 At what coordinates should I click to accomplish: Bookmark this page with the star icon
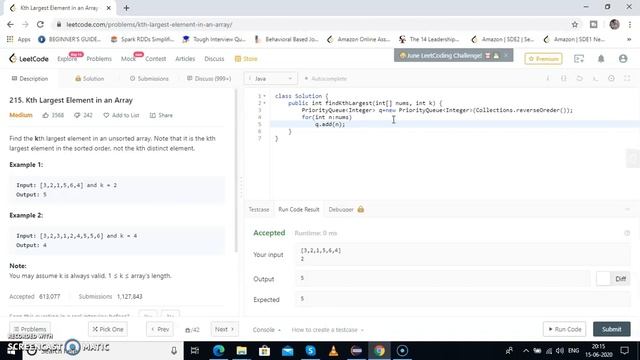[575, 24]
